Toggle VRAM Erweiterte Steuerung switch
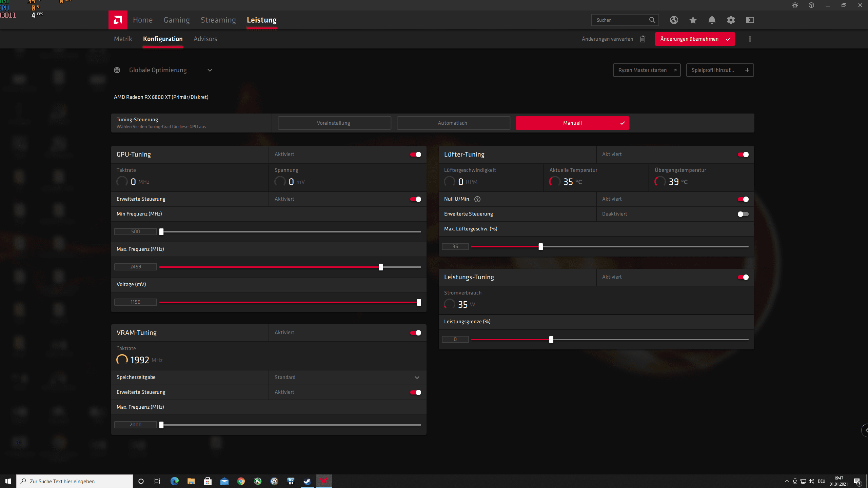The width and height of the screenshot is (868, 488). 415,392
